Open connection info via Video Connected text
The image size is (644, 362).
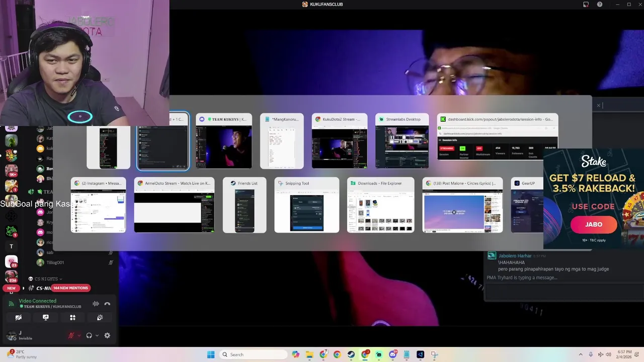click(x=37, y=301)
